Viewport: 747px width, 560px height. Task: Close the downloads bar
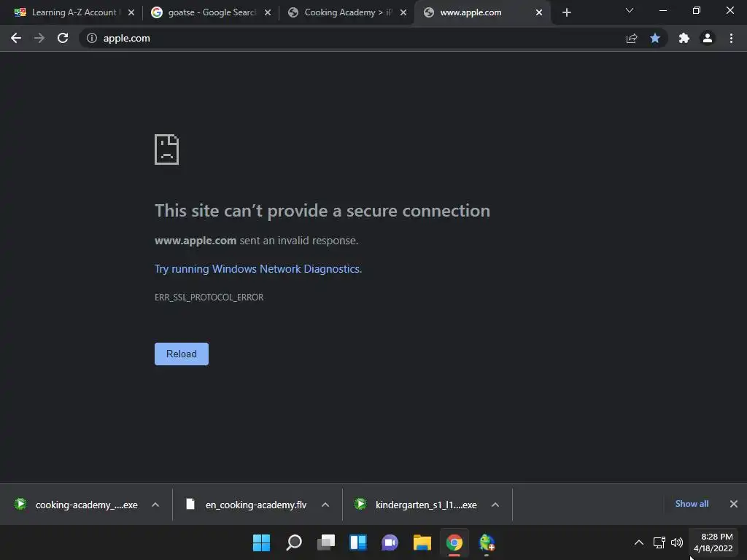click(734, 504)
